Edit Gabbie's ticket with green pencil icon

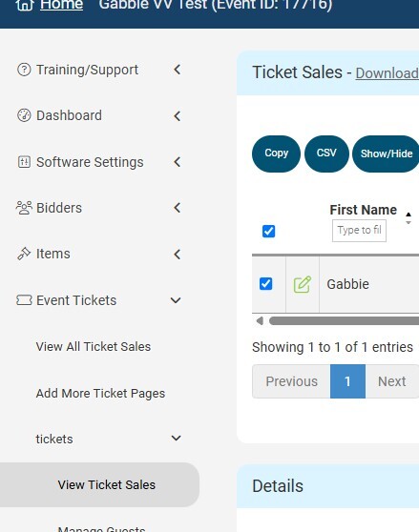tap(303, 284)
